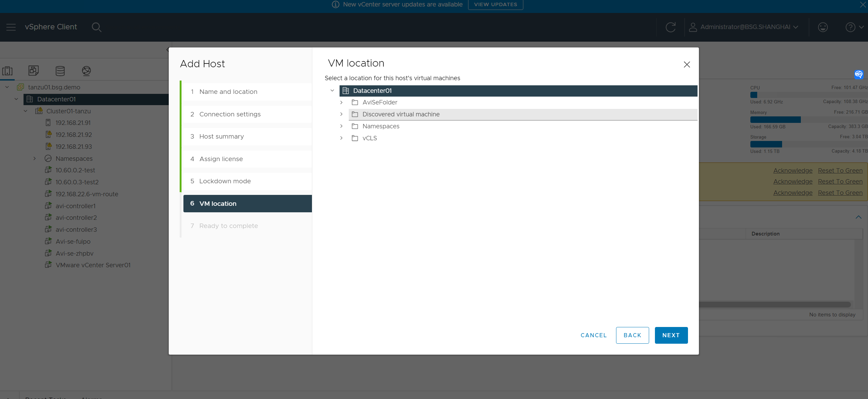Viewport: 868px width, 399px height.
Task: Click the NEXT button
Action: pos(671,335)
